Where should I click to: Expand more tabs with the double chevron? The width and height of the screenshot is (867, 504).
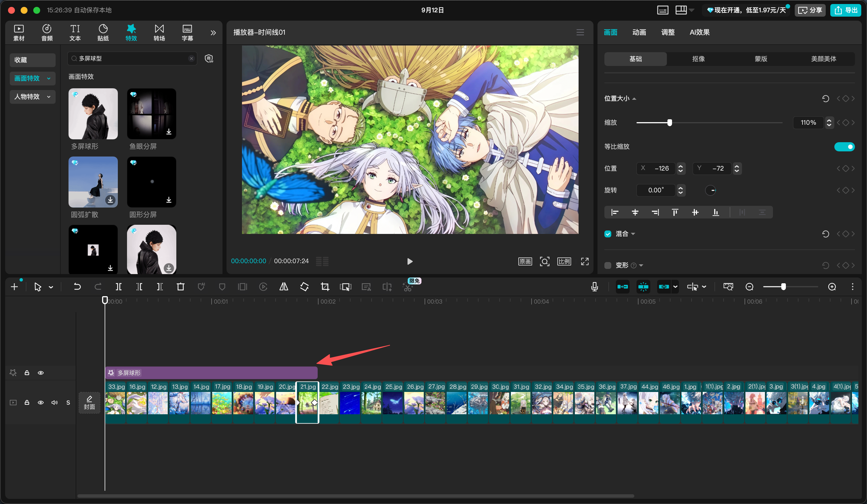point(213,33)
